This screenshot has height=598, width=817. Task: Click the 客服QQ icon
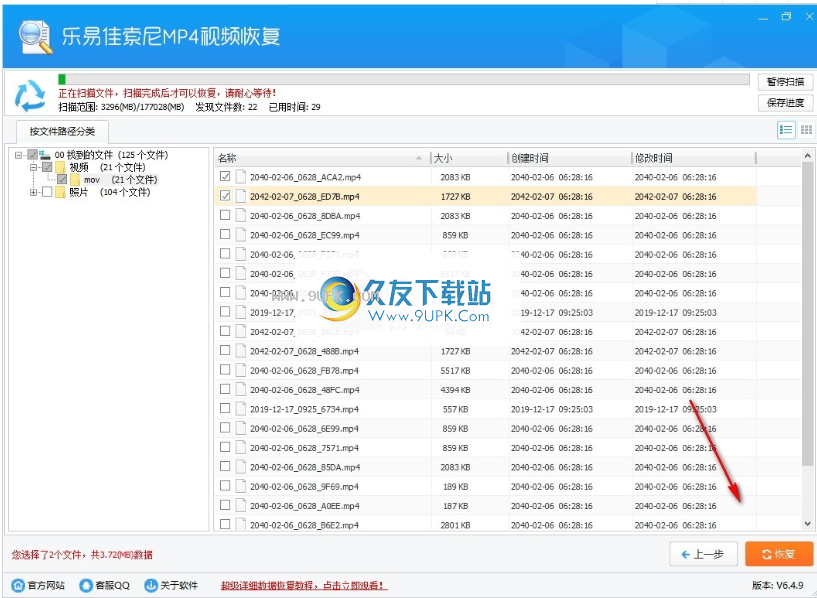(x=86, y=585)
